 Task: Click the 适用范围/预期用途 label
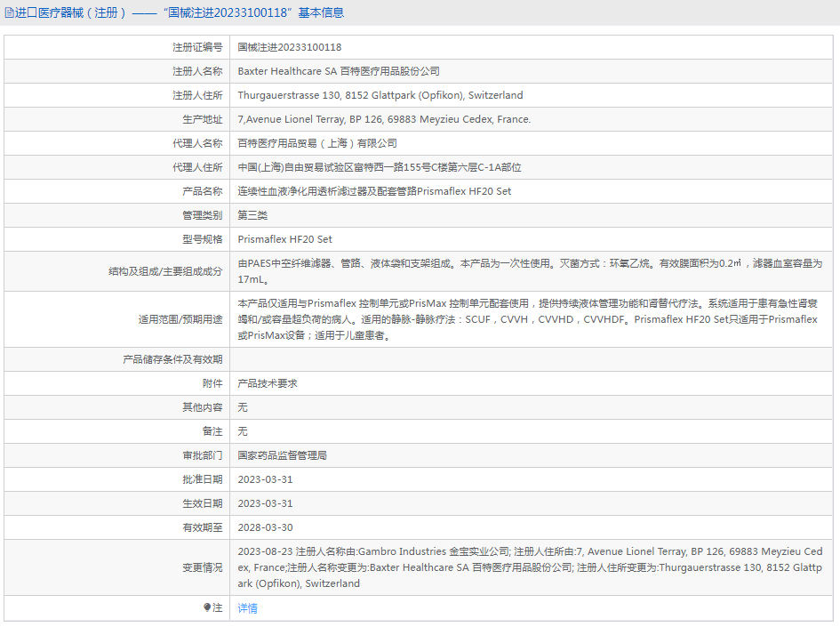click(180, 319)
